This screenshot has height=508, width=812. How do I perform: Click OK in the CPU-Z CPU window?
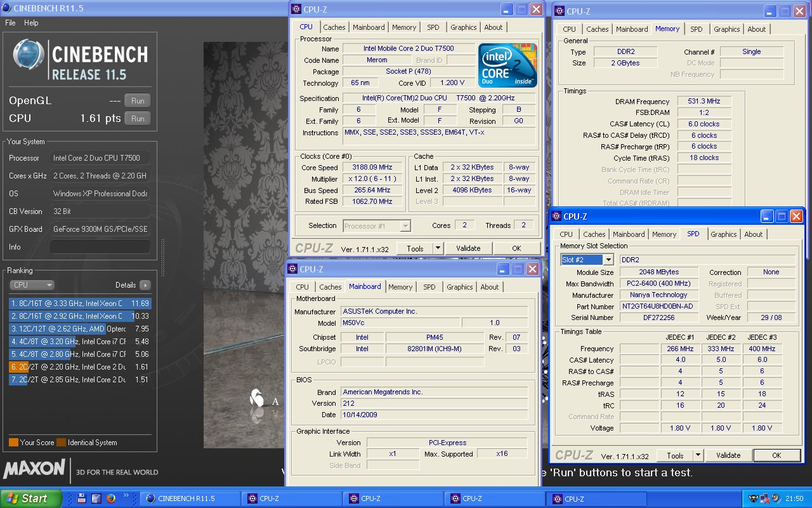(516, 248)
